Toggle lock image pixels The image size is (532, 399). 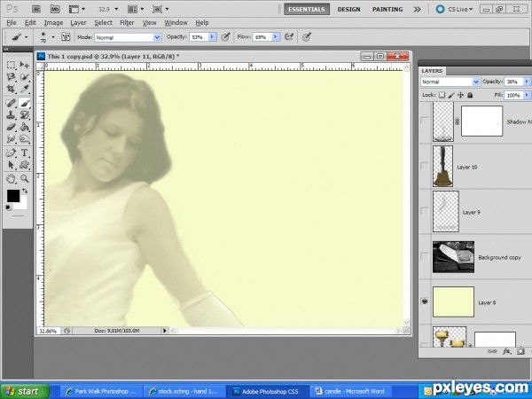point(451,95)
